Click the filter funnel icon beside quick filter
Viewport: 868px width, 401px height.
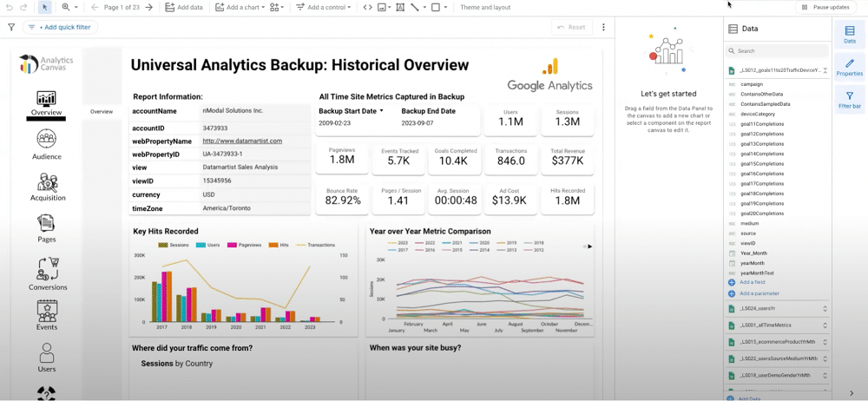click(x=11, y=27)
